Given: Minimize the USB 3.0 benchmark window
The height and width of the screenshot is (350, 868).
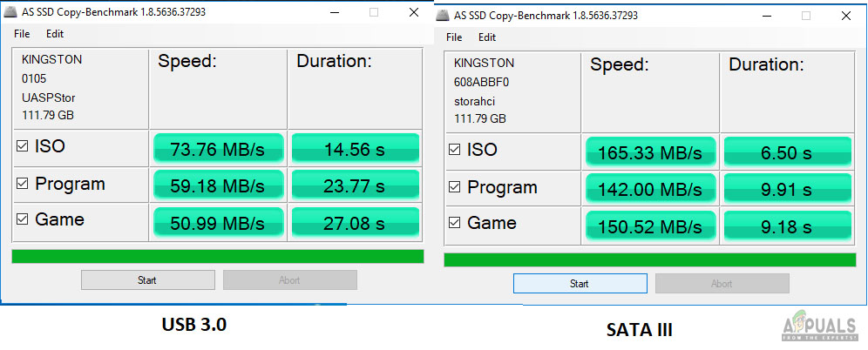Looking at the screenshot, I should point(335,12).
